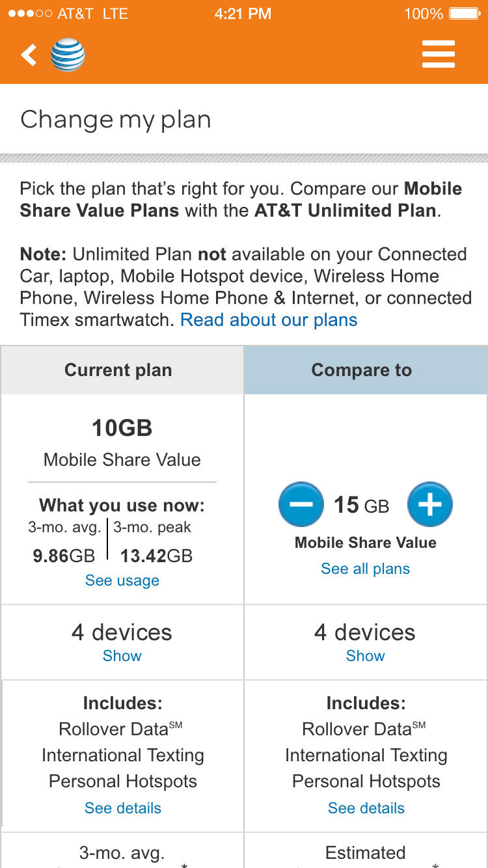Select the Compare to column header
Screen dimensions: 488x868
coord(362,370)
